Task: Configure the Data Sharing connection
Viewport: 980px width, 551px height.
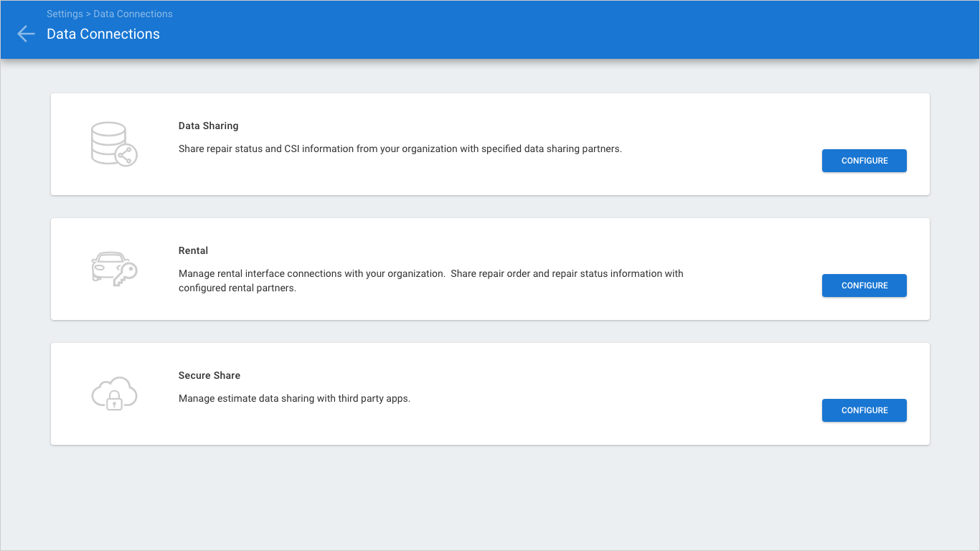Action: (864, 161)
